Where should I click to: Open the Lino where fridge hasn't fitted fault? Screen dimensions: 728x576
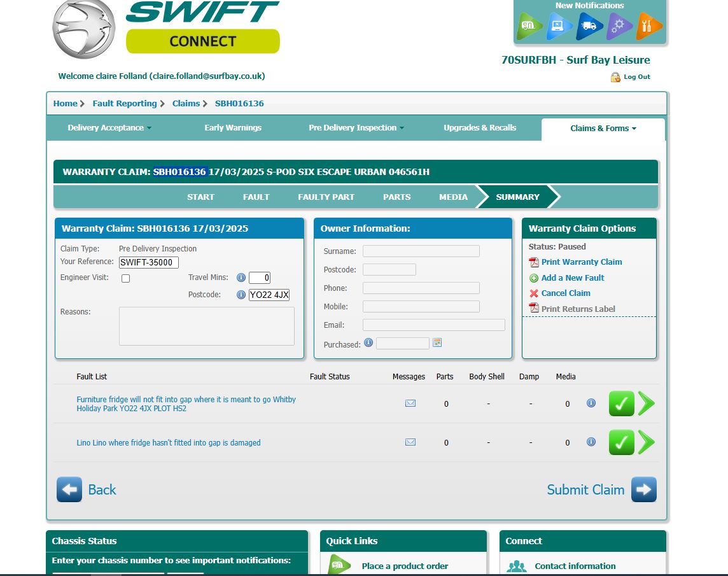click(x=169, y=443)
